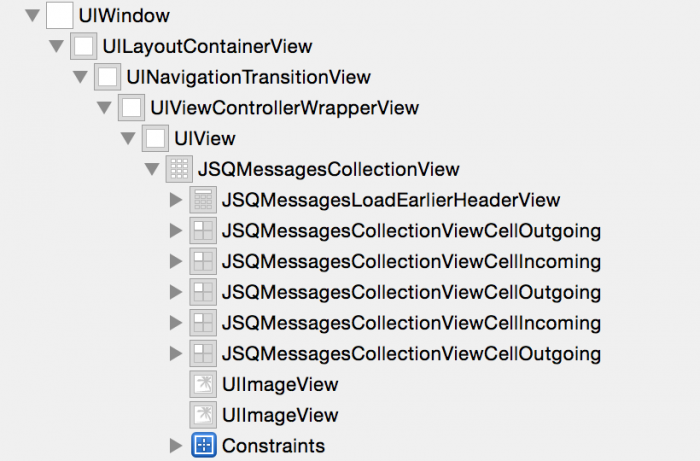
Task: Select the Constraints label
Action: tap(273, 445)
